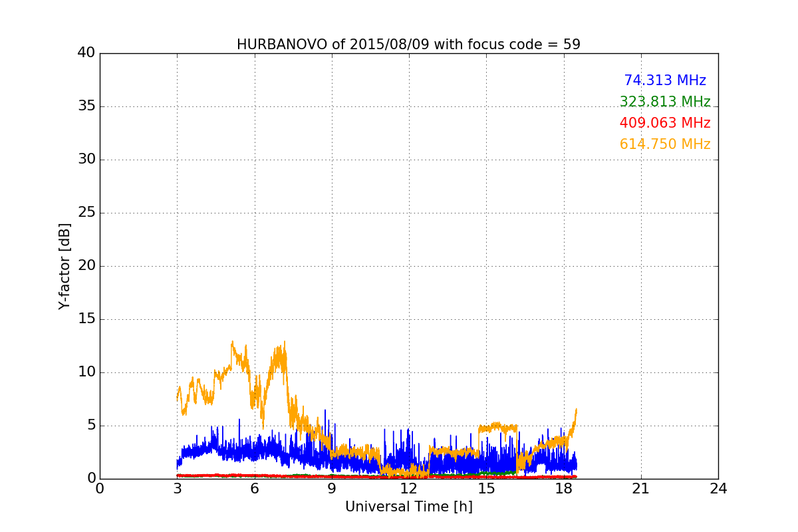This screenshot has width=798, height=532.
Task: Click the y-axis tick label 30
Action: point(86,160)
